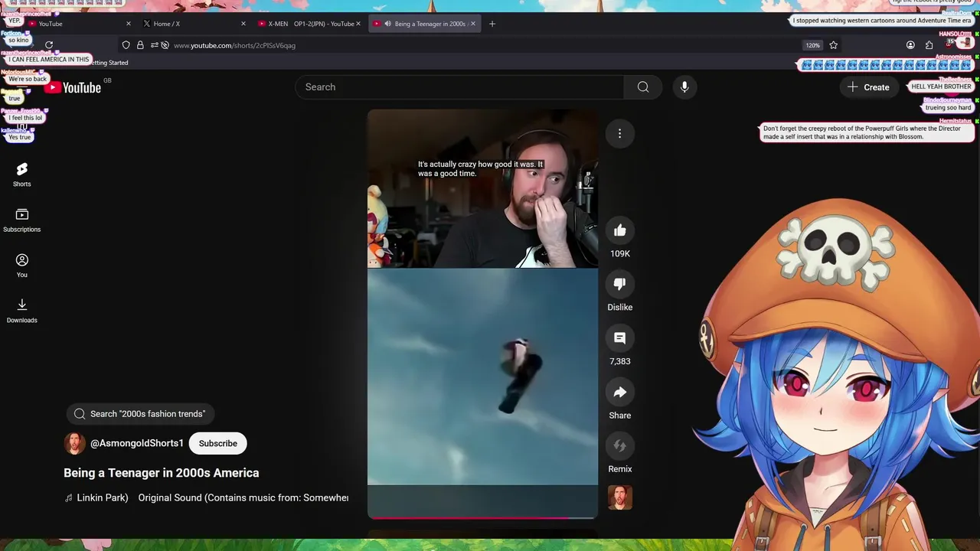Seek on the Short's red progress bar
Screen dimensions: 980x551
click(x=482, y=517)
